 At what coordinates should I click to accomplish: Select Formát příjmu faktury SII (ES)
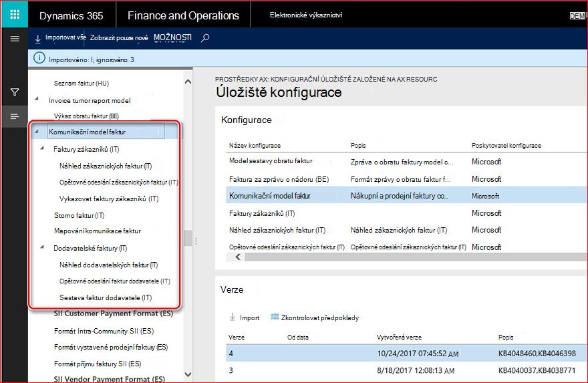coord(98,364)
